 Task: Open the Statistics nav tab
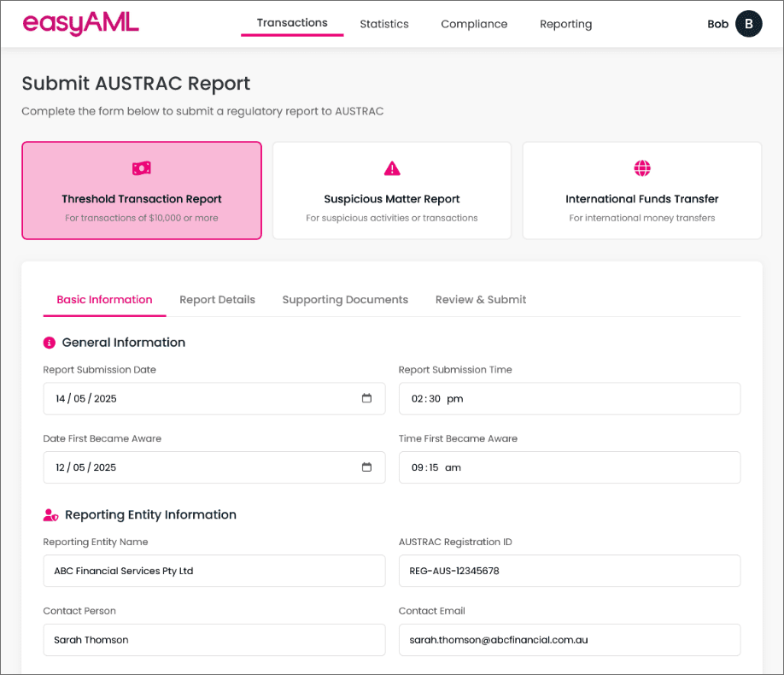(x=384, y=24)
